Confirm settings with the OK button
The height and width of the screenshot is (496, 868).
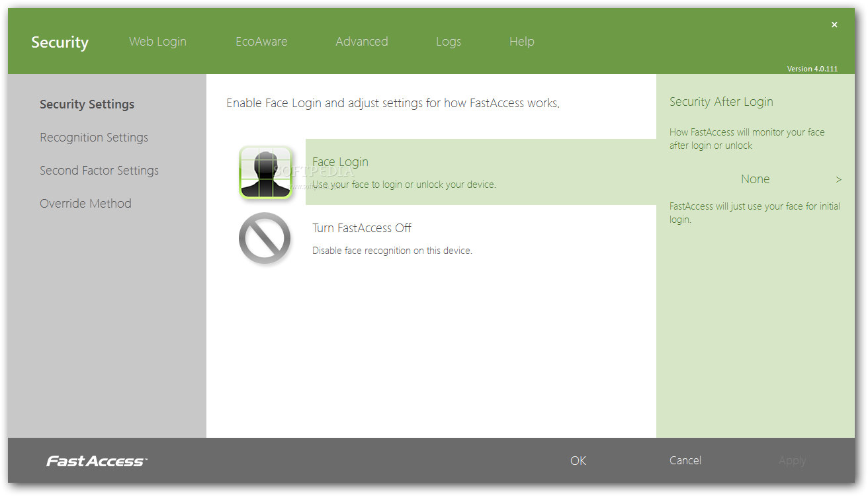(578, 461)
